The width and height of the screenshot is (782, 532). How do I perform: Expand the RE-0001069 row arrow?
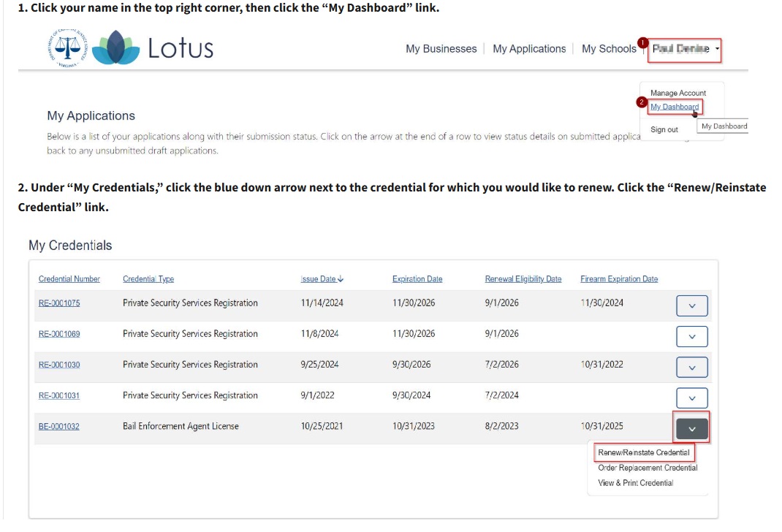[x=691, y=336]
